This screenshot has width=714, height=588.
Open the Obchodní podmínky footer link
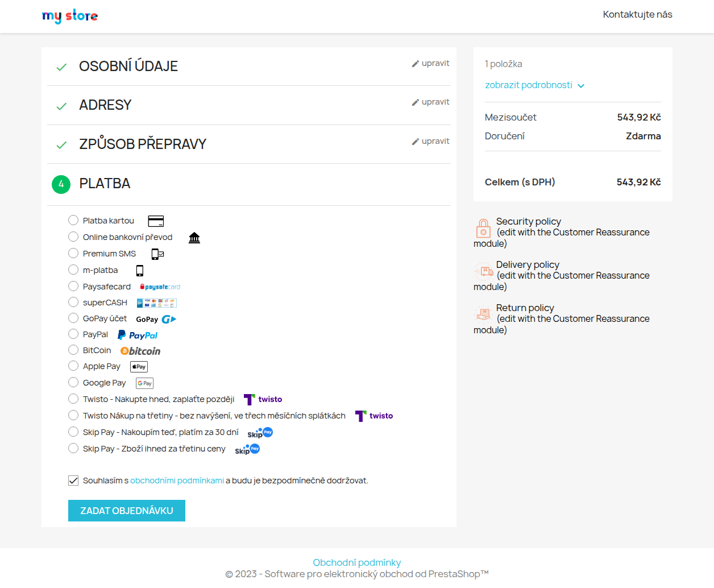pyautogui.click(x=356, y=562)
